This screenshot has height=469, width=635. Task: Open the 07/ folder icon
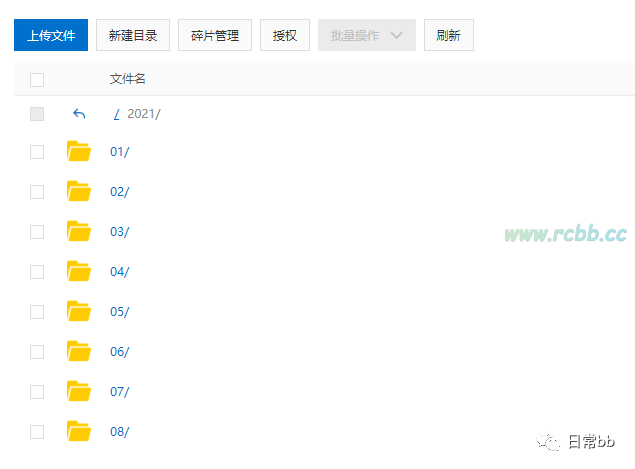79,392
